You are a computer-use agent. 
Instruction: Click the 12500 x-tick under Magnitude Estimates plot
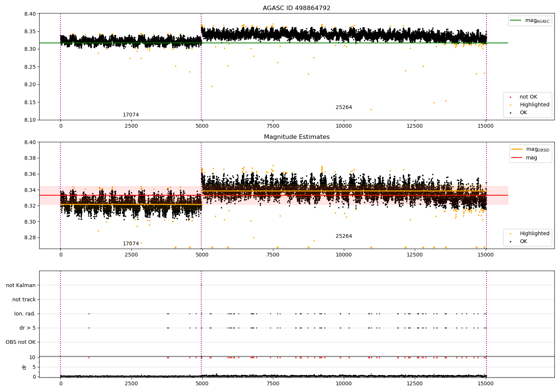pyautogui.click(x=414, y=255)
